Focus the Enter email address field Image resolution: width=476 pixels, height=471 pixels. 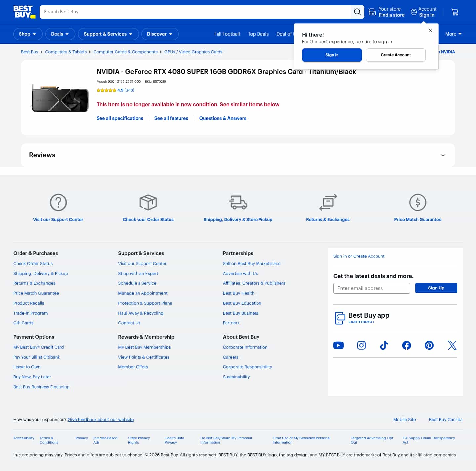coord(372,288)
